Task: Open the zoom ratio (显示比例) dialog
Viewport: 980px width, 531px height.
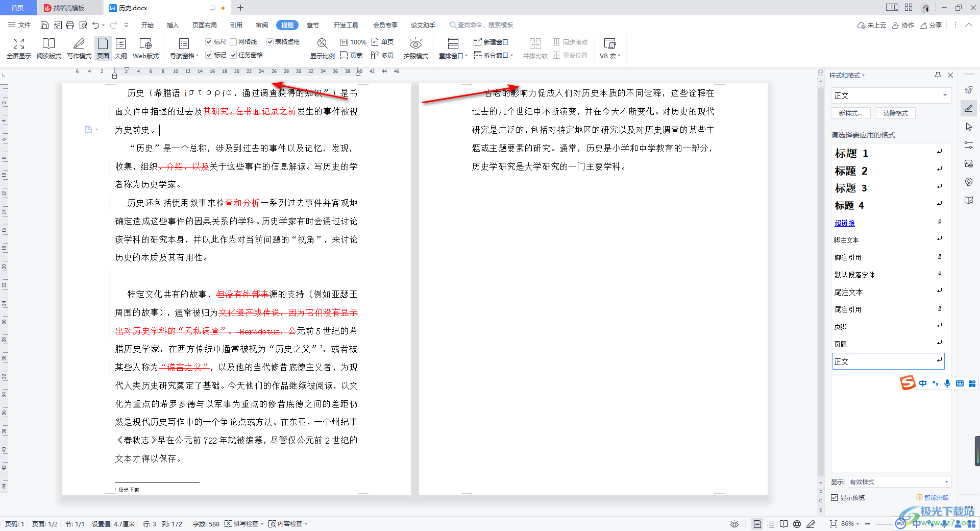Action: pyautogui.click(x=323, y=49)
